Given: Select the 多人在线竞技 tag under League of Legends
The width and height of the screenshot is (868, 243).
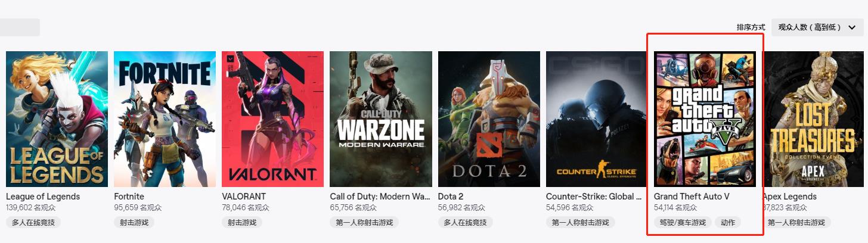Looking at the screenshot, I should point(33,222).
